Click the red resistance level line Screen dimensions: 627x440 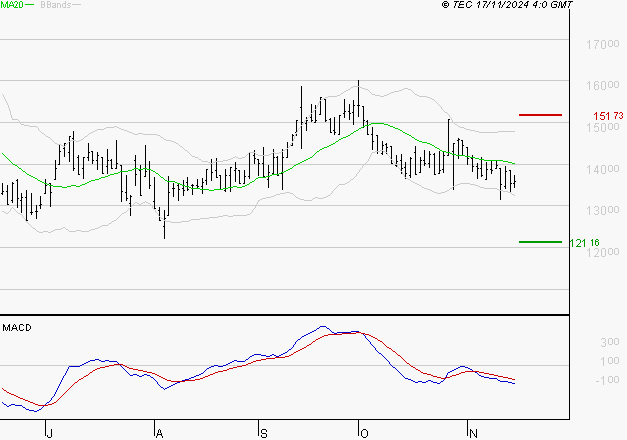coord(540,115)
